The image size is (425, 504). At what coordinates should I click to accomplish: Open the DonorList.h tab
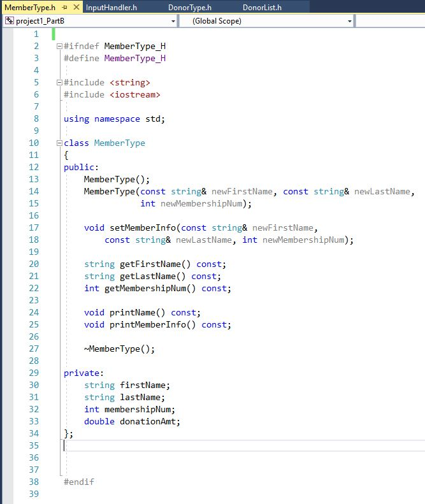pyautogui.click(x=262, y=8)
